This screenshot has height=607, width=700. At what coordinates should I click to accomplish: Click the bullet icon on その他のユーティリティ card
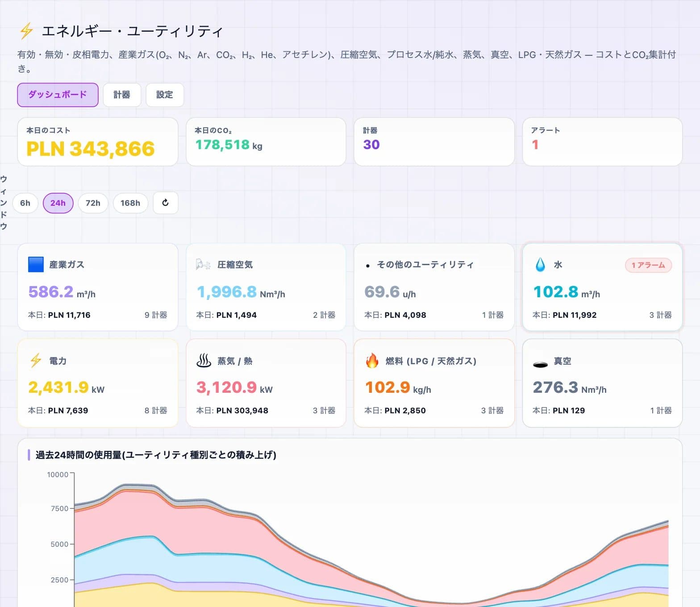[x=367, y=266]
